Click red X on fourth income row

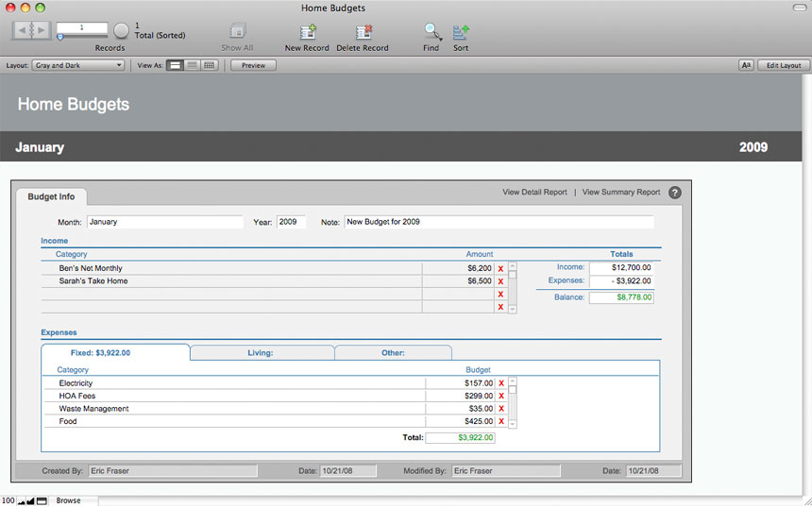point(500,307)
